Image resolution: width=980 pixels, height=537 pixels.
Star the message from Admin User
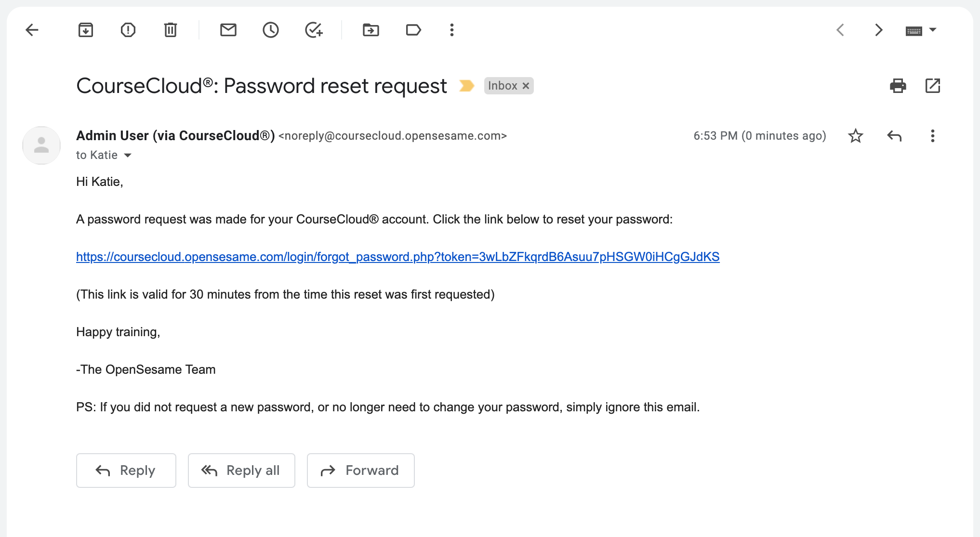point(856,136)
